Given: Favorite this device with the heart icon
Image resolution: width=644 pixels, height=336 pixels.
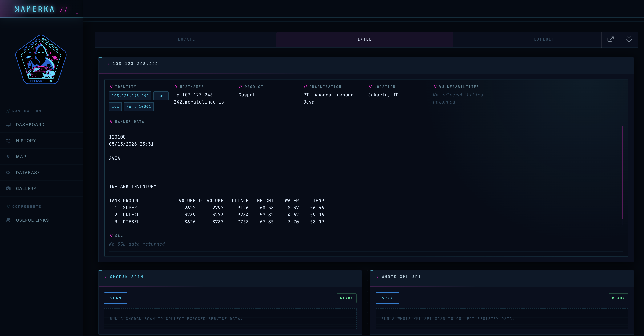Looking at the screenshot, I should (x=629, y=39).
